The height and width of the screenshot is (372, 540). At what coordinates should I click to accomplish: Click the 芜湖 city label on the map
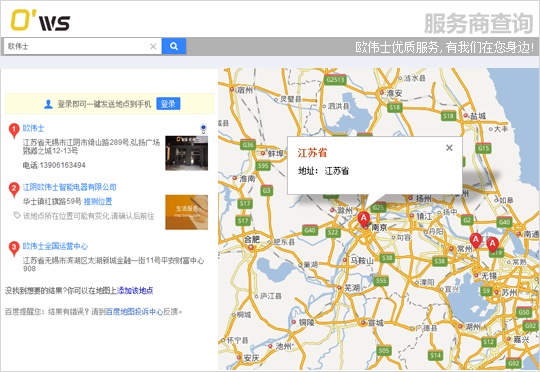coord(351,287)
